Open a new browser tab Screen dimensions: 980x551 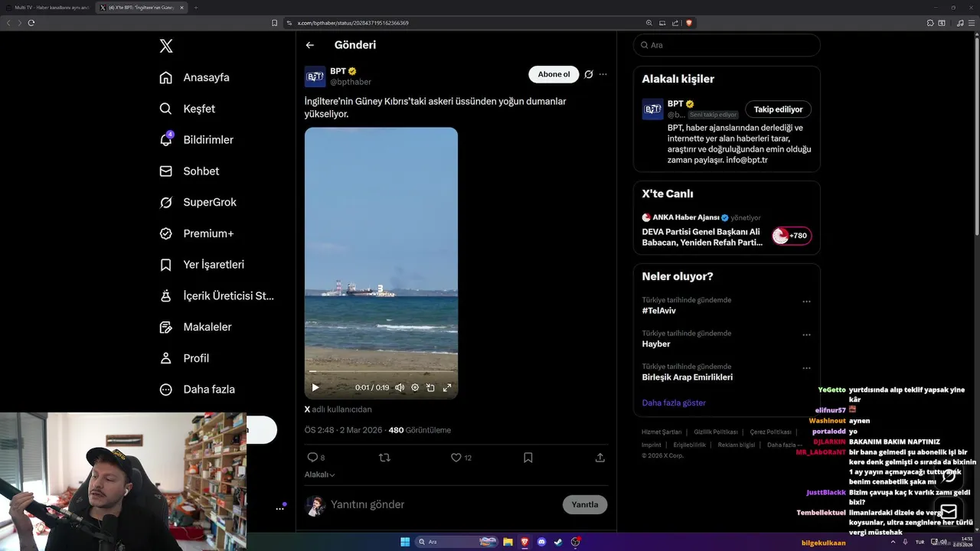pos(196,8)
